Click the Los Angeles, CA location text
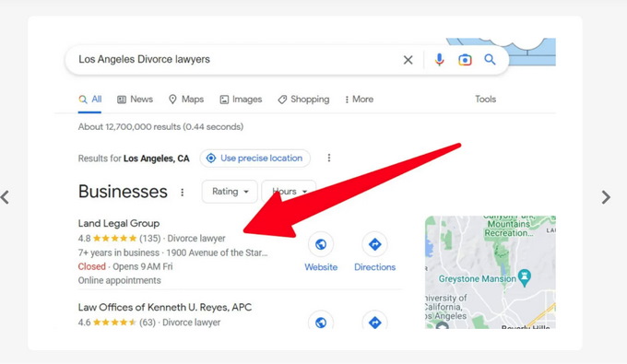This screenshot has height=364, width=627. click(157, 159)
